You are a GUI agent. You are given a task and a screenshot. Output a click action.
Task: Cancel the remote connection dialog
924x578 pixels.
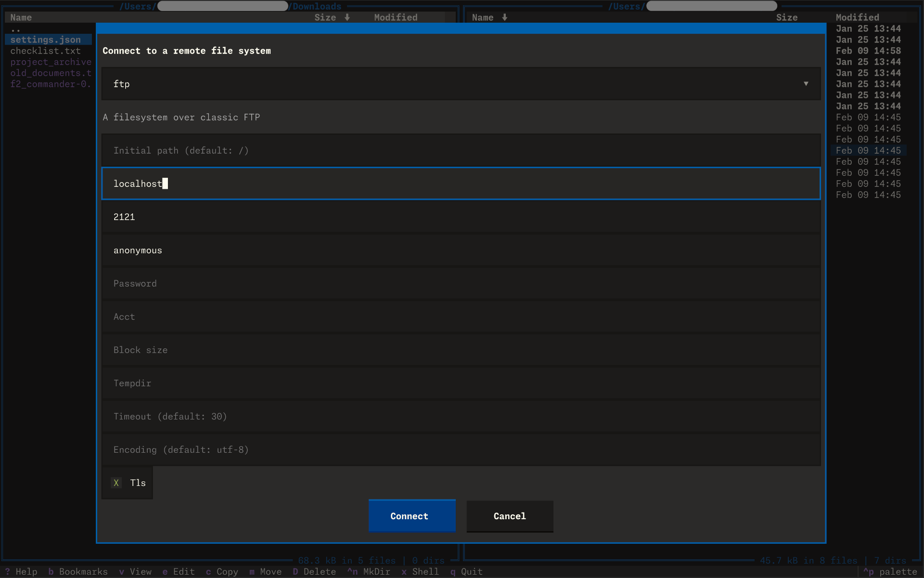510,516
